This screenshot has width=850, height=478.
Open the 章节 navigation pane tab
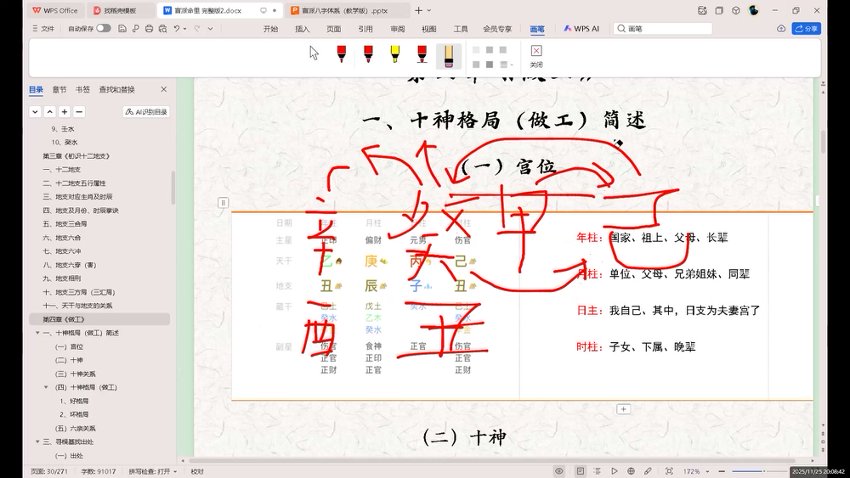(x=59, y=89)
